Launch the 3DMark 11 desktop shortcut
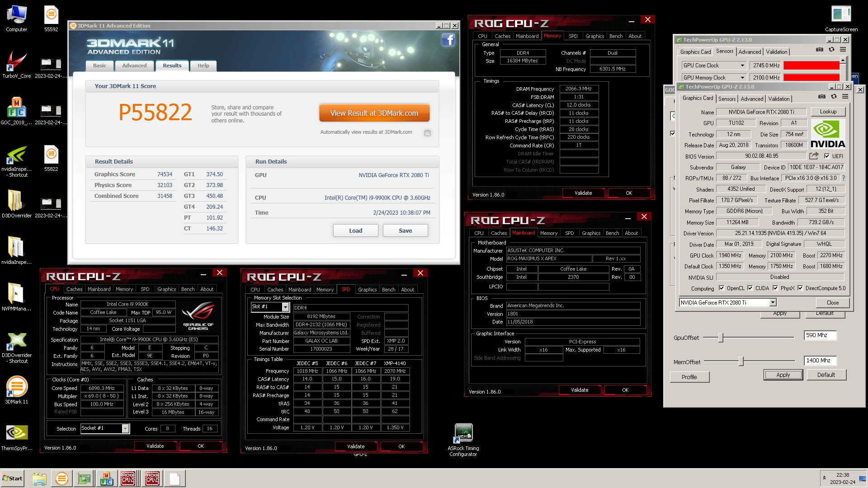This screenshot has height=488, width=868. pos(17,390)
